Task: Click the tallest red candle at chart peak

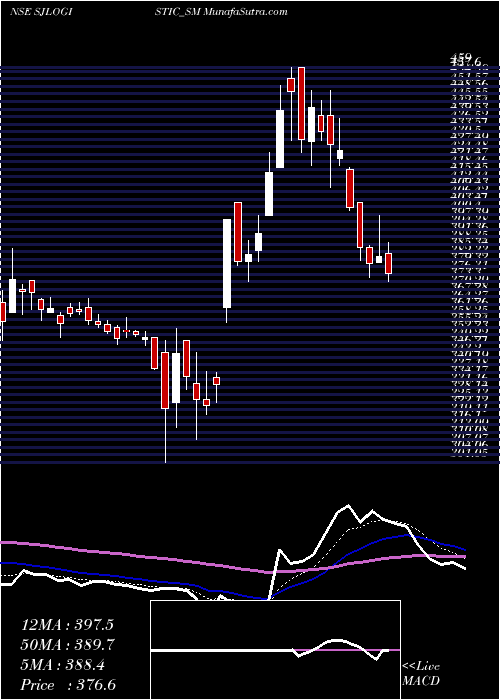Action: pos(301,103)
